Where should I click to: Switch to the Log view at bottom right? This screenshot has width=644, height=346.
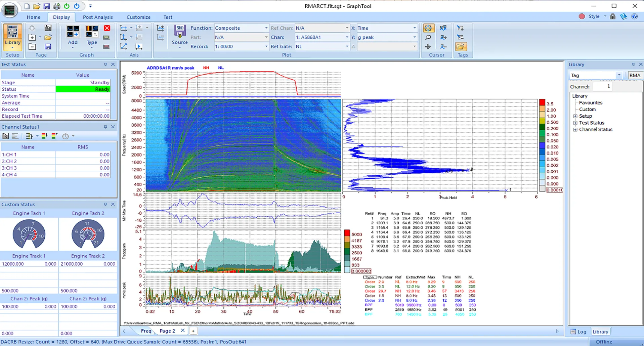(579, 332)
